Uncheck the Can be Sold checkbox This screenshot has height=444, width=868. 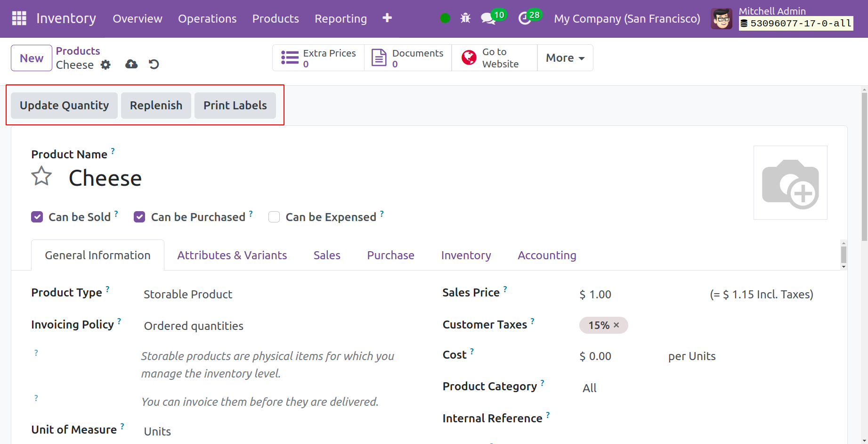pyautogui.click(x=37, y=217)
